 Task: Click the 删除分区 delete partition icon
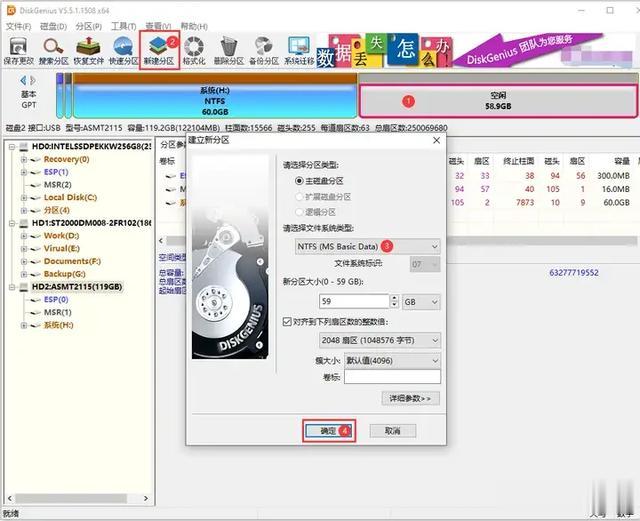[x=229, y=51]
